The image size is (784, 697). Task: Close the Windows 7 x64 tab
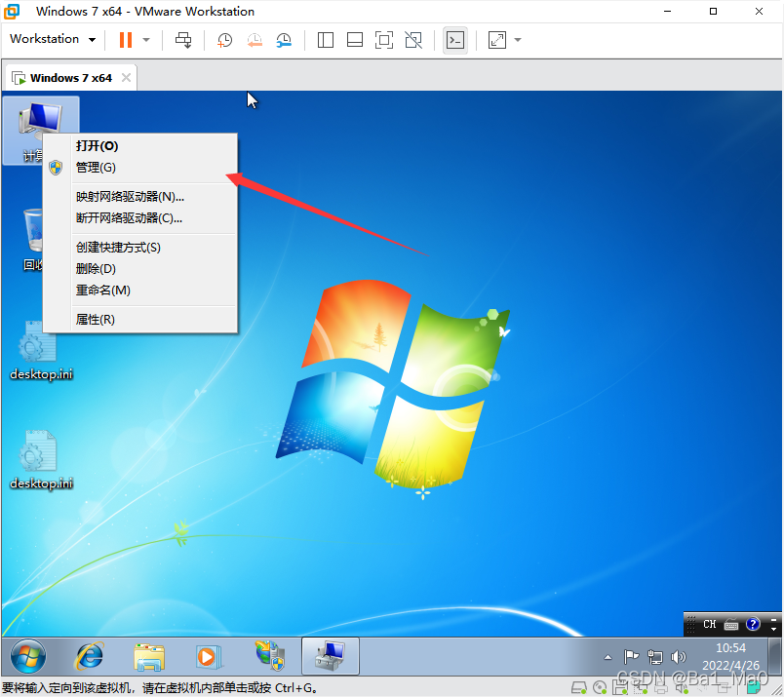coord(126,78)
